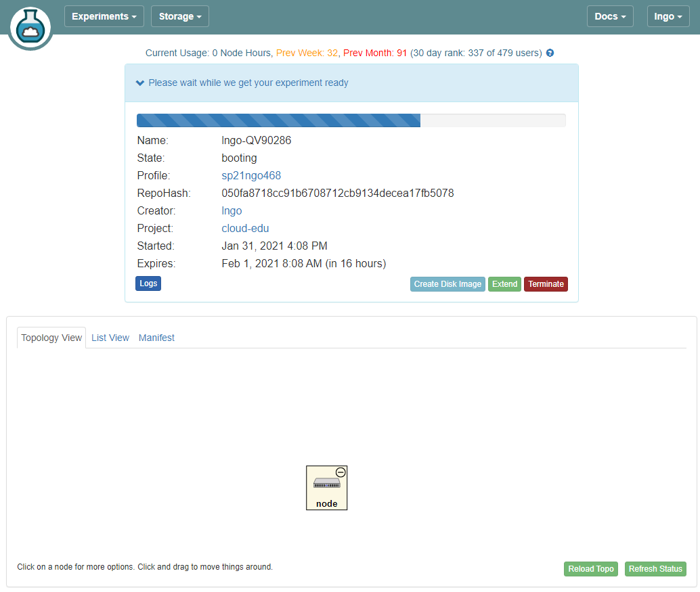Open the Storage dropdown
The width and height of the screenshot is (700, 592).
tap(179, 16)
